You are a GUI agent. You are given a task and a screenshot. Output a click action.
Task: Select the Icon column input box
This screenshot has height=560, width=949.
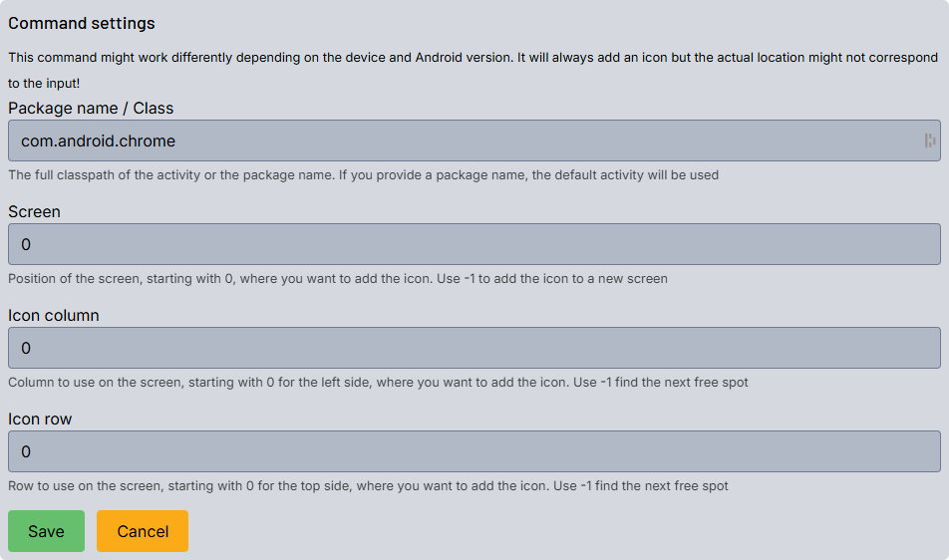coord(474,348)
